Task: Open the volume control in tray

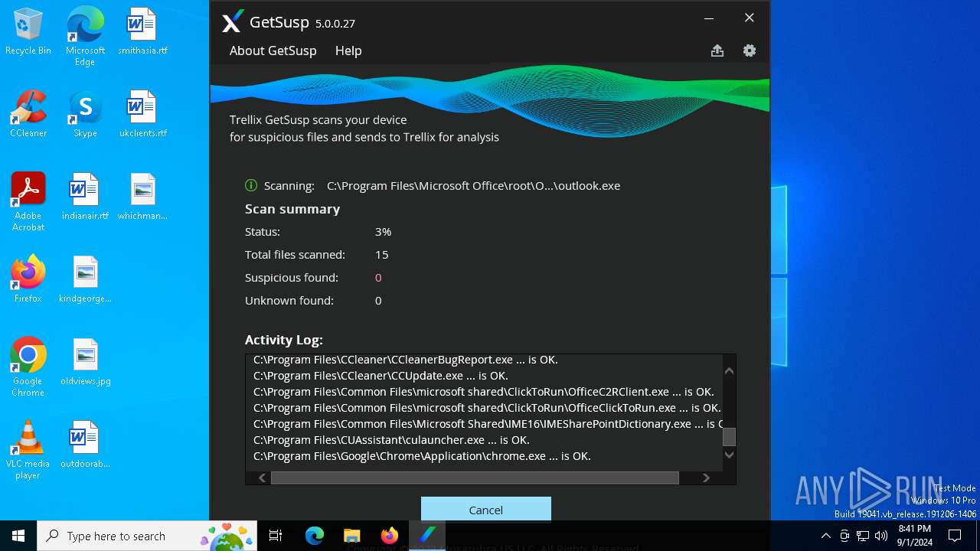Action: [x=881, y=536]
